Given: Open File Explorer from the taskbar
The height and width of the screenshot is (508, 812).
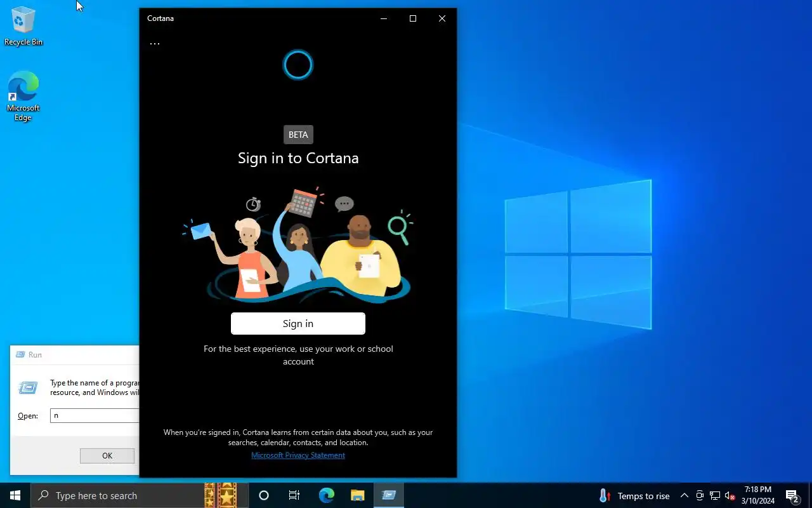Looking at the screenshot, I should pyautogui.click(x=358, y=495).
